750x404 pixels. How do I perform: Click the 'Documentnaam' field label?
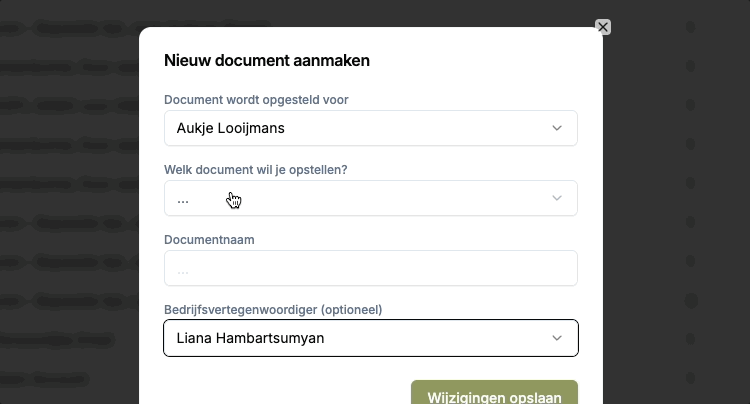209,239
